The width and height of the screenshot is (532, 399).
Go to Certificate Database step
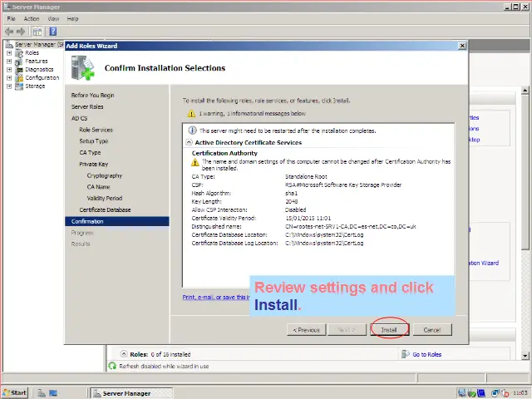click(x=105, y=210)
